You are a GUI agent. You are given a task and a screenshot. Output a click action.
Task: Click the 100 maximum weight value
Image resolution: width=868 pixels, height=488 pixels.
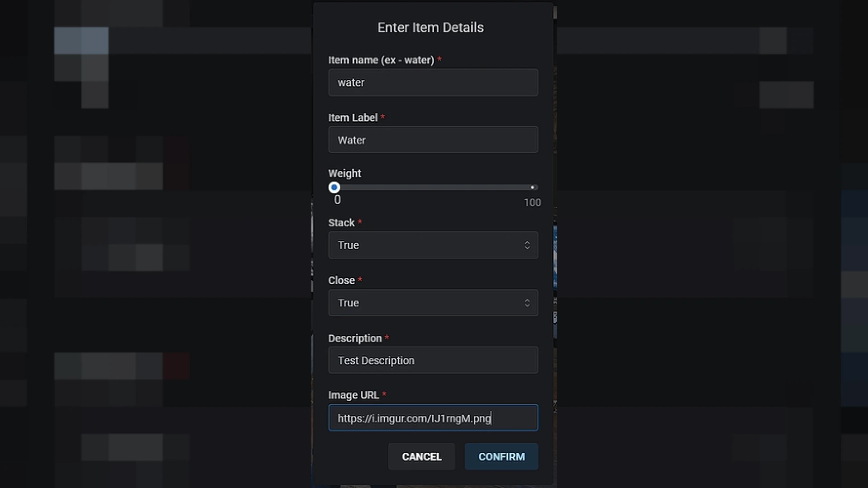[x=532, y=202]
